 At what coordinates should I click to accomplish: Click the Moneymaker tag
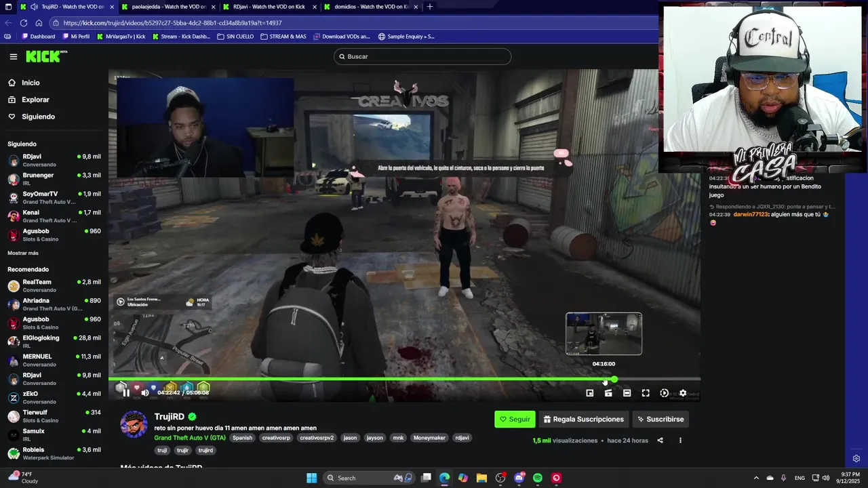429,438
